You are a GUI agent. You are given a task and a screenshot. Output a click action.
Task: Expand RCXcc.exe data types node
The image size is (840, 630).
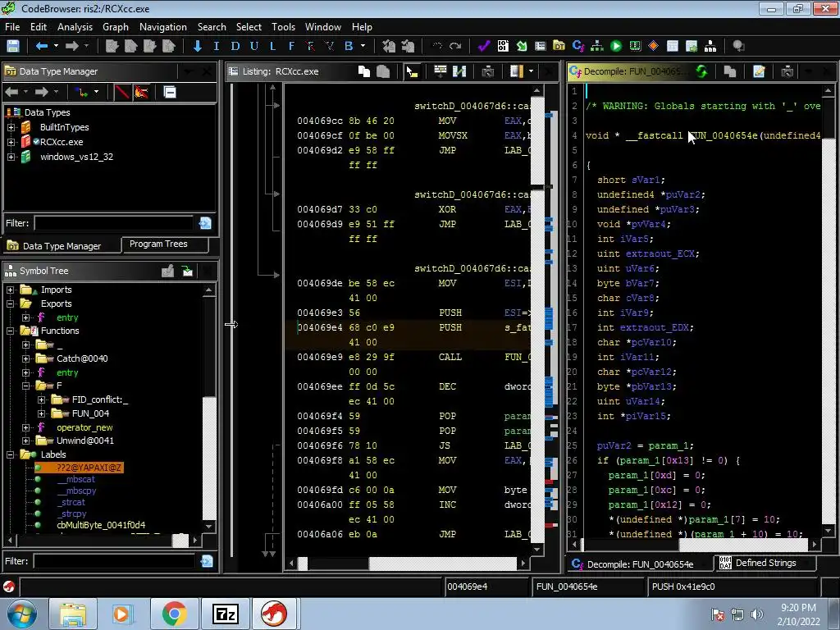11,142
